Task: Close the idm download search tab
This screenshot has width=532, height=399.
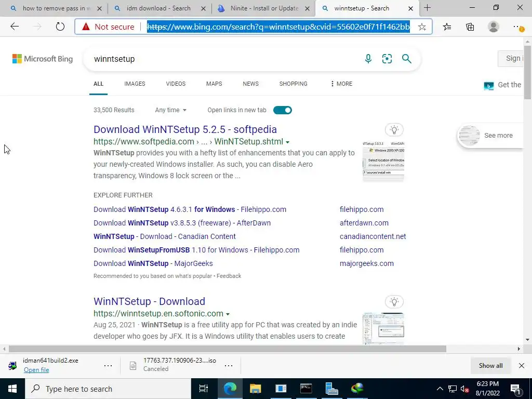Action: 203,8
